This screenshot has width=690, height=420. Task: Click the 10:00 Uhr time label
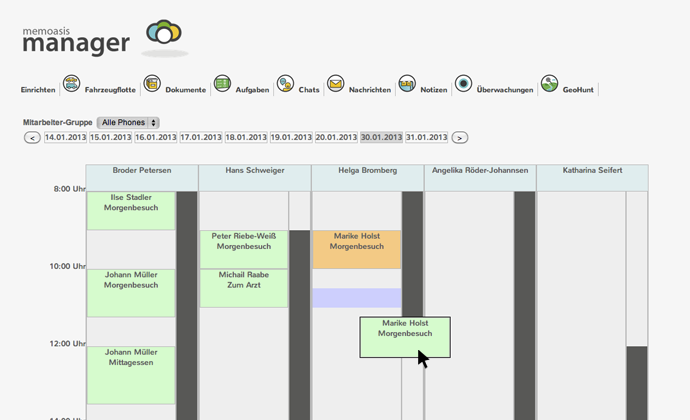(67, 266)
